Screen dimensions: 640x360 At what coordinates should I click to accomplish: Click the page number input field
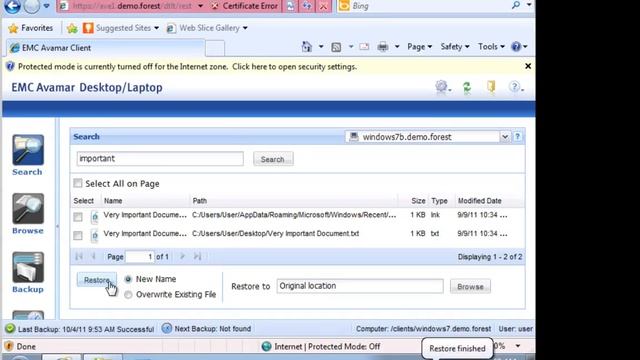[x=140, y=257]
